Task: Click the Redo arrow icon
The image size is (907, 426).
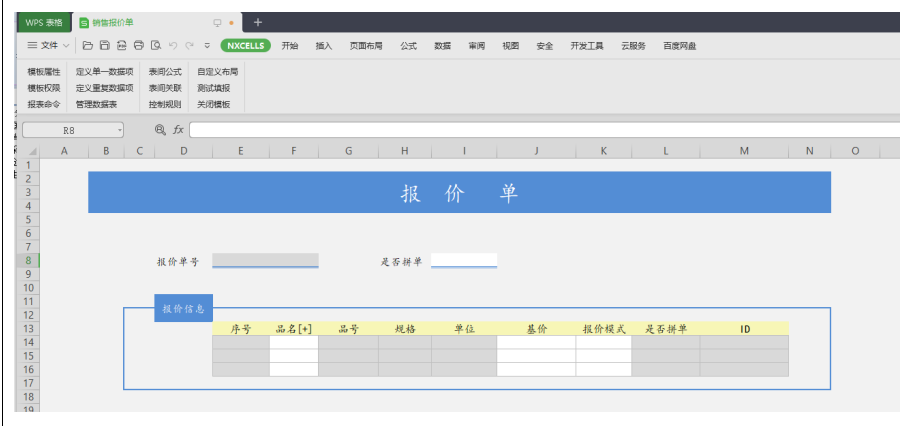Action: 188,45
